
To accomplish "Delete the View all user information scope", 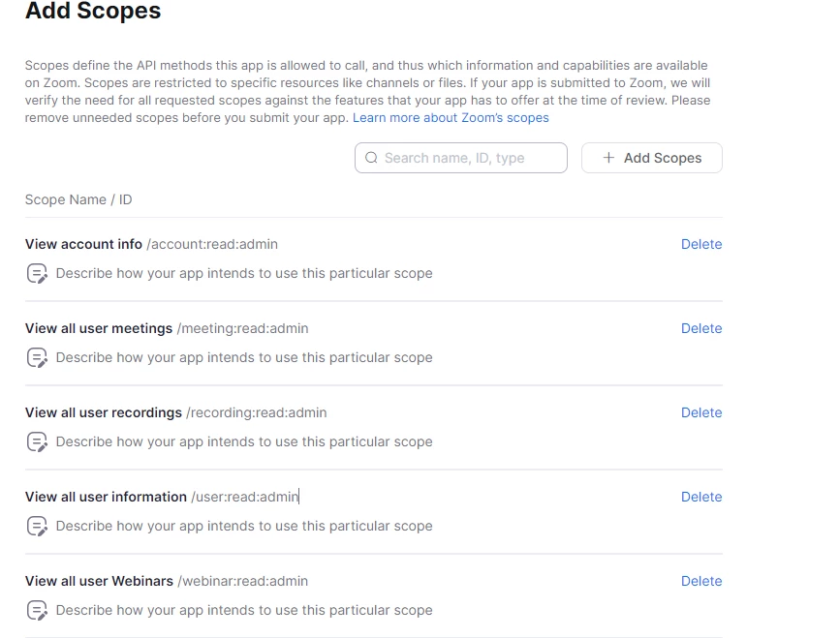I will [x=700, y=497].
